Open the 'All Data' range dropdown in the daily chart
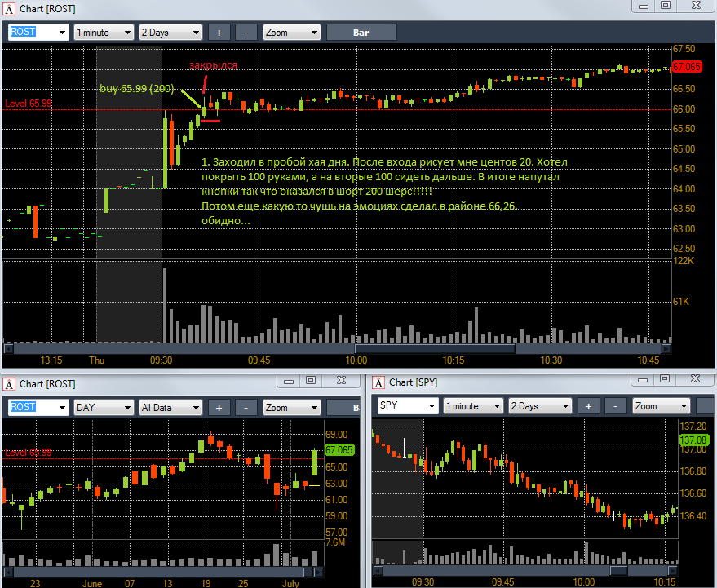The image size is (717, 588). click(x=170, y=408)
